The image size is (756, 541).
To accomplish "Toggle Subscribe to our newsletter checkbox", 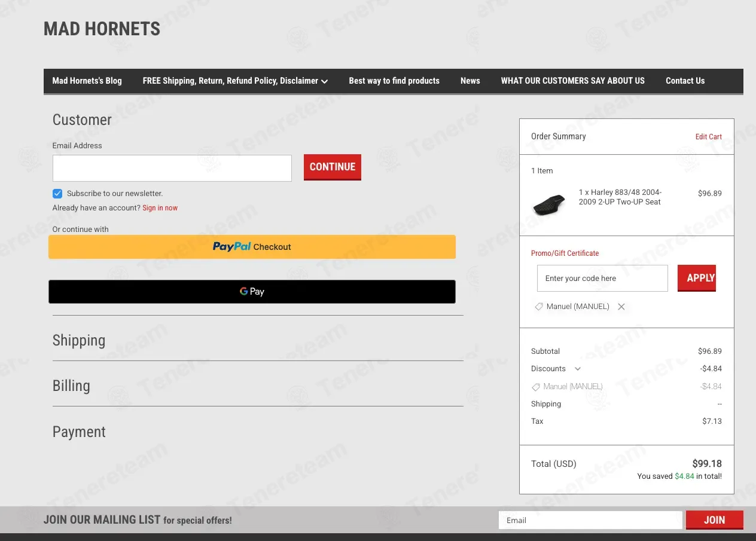I will point(57,193).
